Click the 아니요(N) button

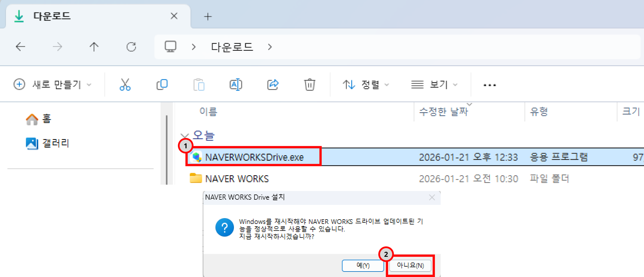[410, 265]
